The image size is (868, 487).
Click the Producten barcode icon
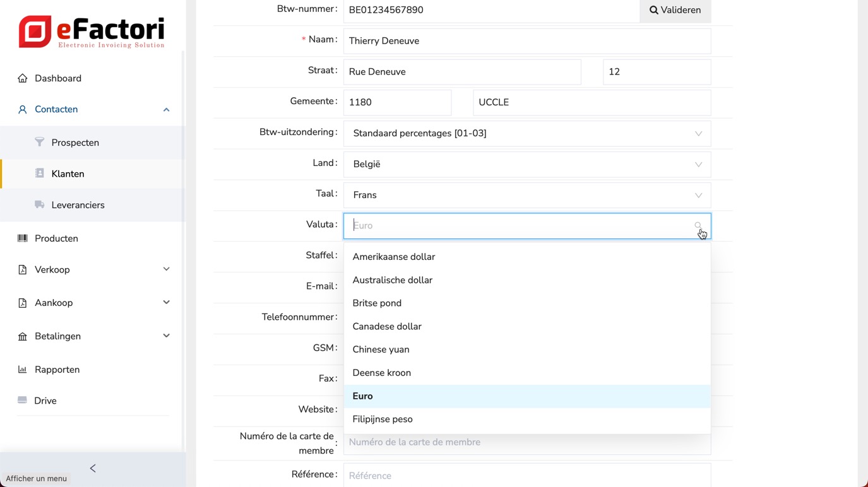pos(23,238)
